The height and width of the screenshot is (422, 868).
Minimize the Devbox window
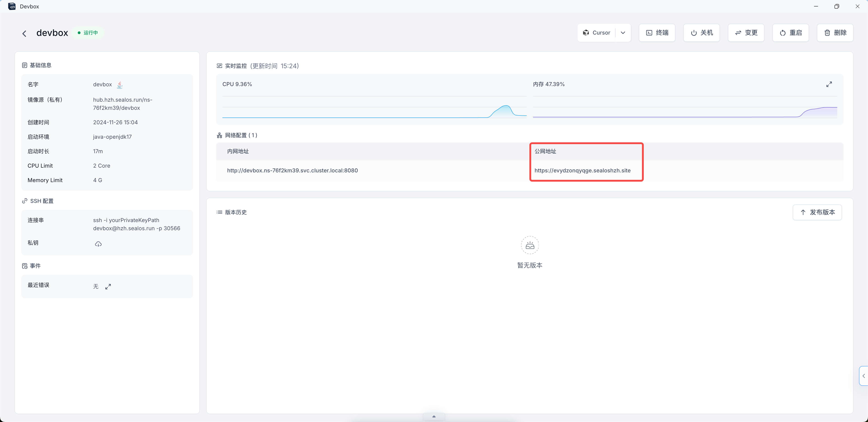(x=816, y=6)
